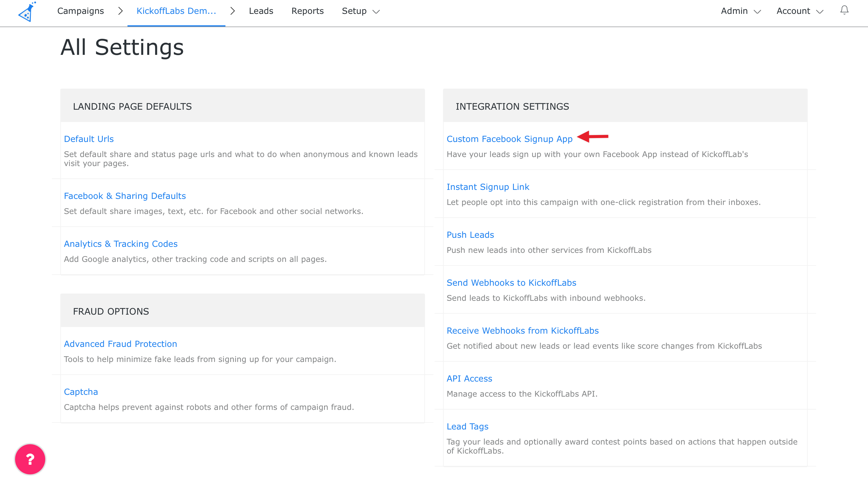868x481 pixels.
Task: Click description 'Set default share and status page urls'
Action: coord(241,159)
